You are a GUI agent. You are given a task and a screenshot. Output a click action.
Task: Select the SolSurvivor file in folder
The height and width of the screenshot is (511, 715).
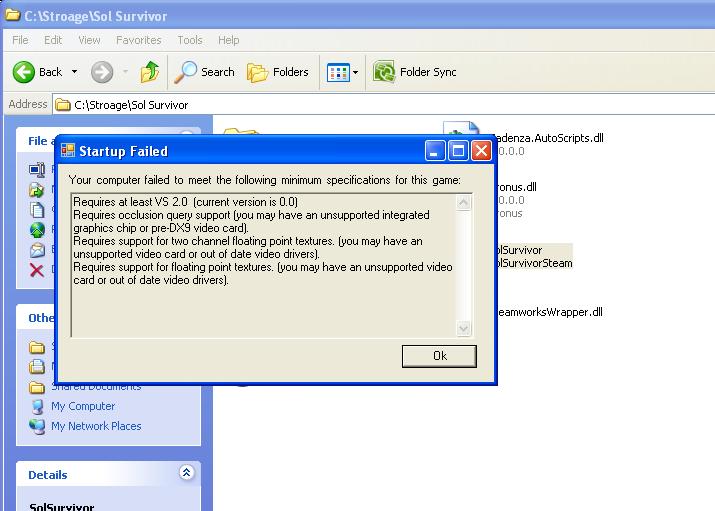pyautogui.click(x=519, y=250)
